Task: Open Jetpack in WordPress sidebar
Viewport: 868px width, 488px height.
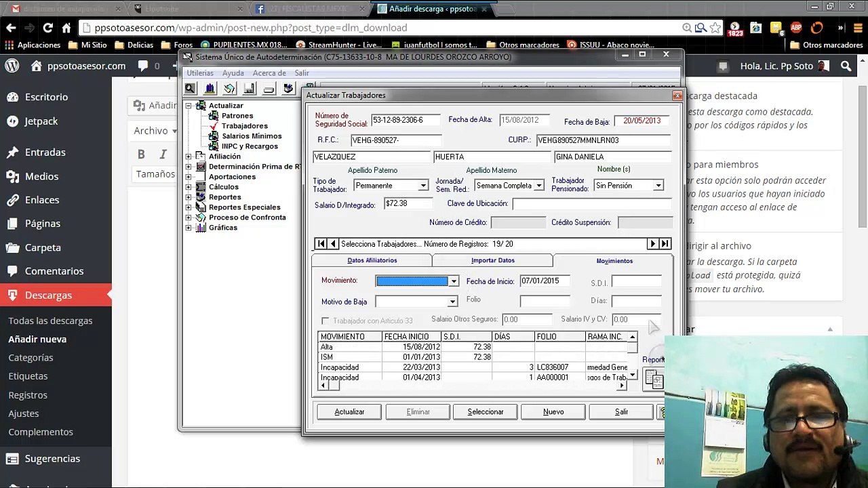Action: tap(41, 121)
